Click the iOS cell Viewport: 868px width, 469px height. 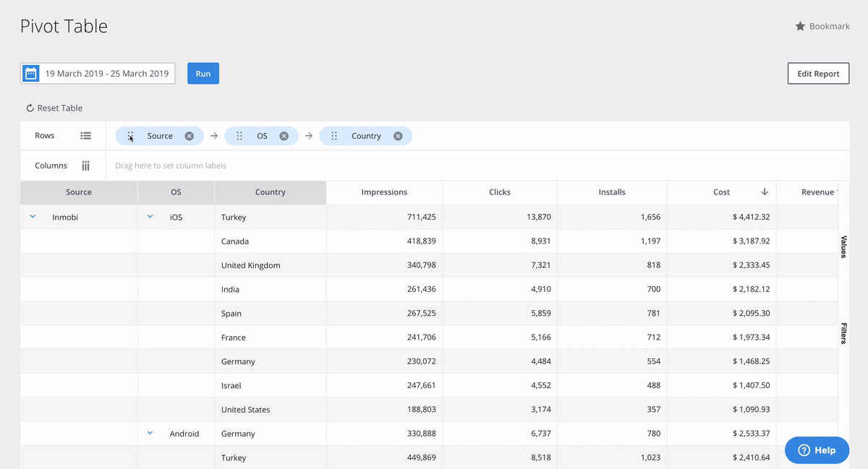tap(176, 217)
